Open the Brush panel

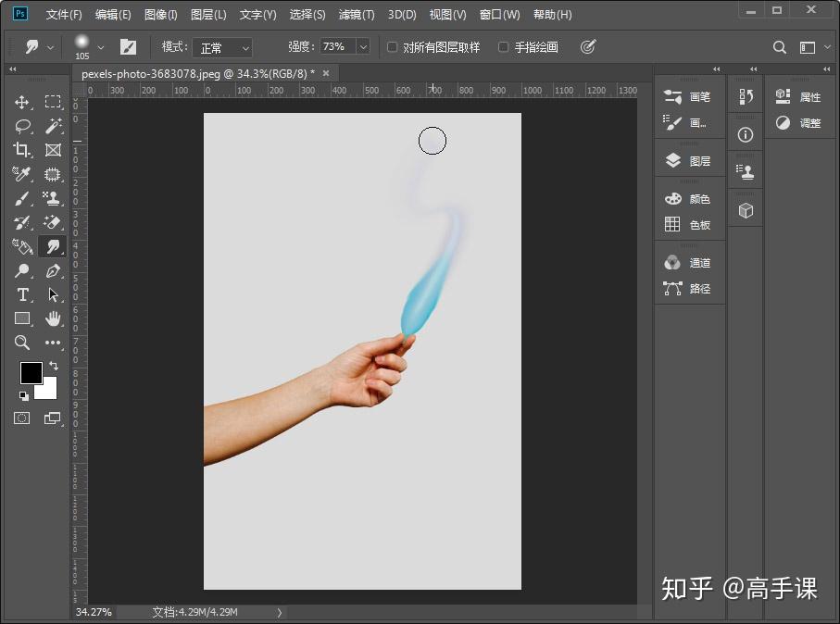coord(688,96)
